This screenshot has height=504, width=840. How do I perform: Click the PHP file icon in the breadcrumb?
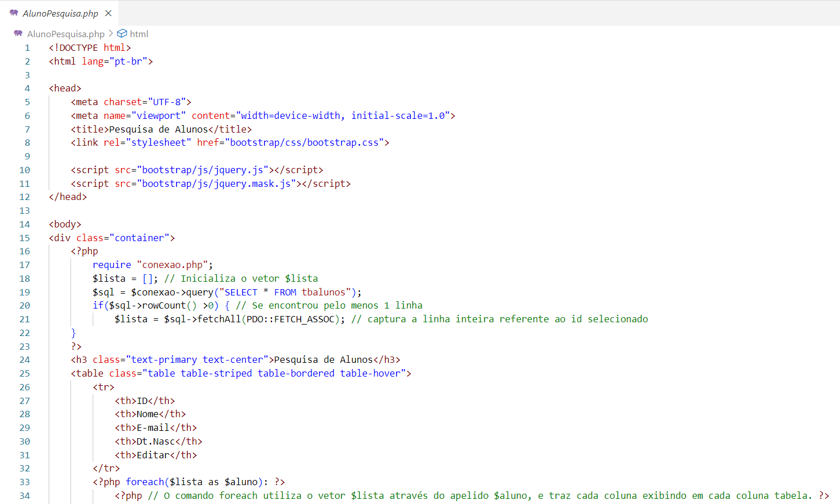18,34
